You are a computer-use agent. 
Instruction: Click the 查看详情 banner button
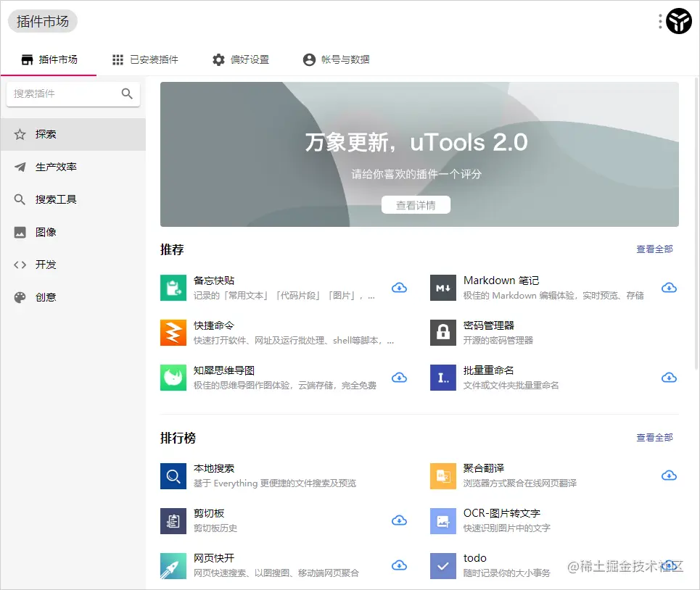[416, 204]
